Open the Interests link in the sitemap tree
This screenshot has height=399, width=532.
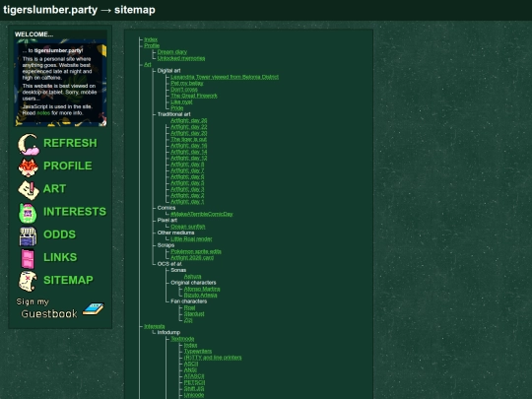point(155,326)
